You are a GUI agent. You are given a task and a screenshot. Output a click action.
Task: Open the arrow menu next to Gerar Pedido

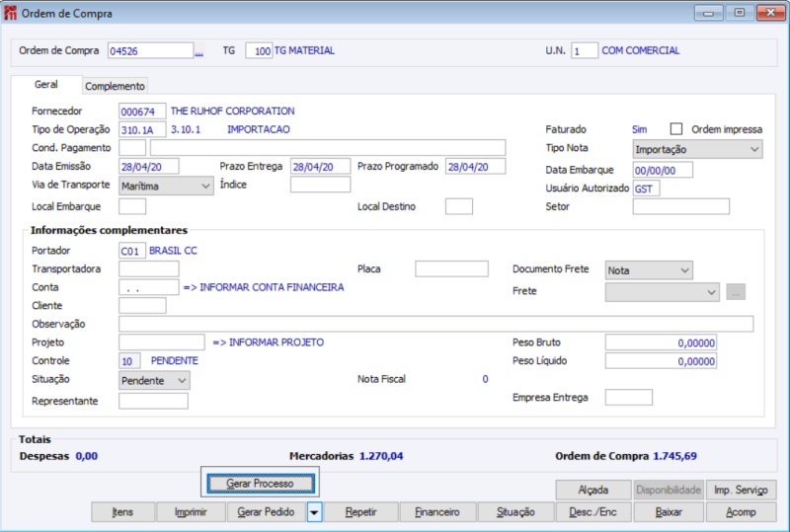point(314,512)
